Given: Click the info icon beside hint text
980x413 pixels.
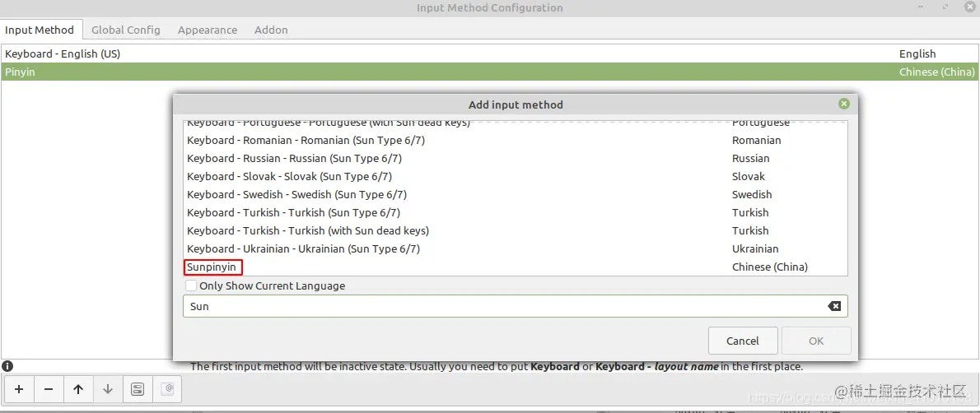Looking at the screenshot, I should (7, 366).
